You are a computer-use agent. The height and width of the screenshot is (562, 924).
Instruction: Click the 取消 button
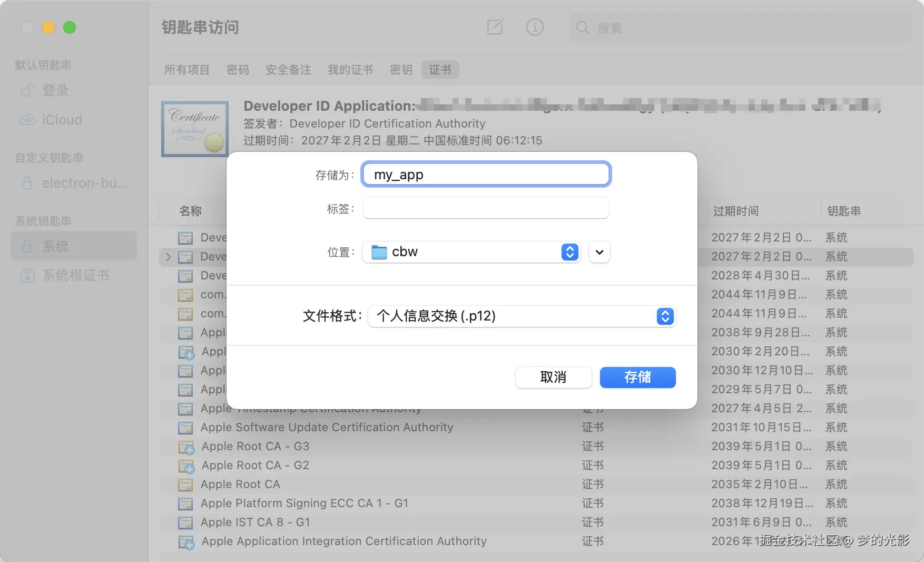pos(553,377)
